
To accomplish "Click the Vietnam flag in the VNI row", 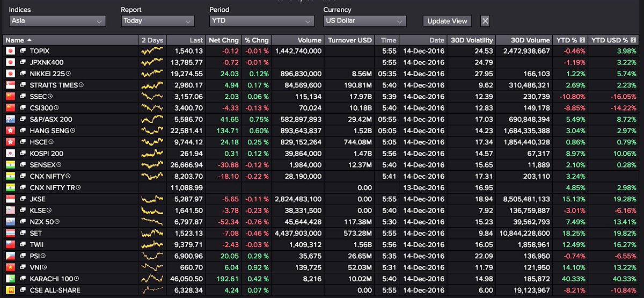I will (x=9, y=267).
